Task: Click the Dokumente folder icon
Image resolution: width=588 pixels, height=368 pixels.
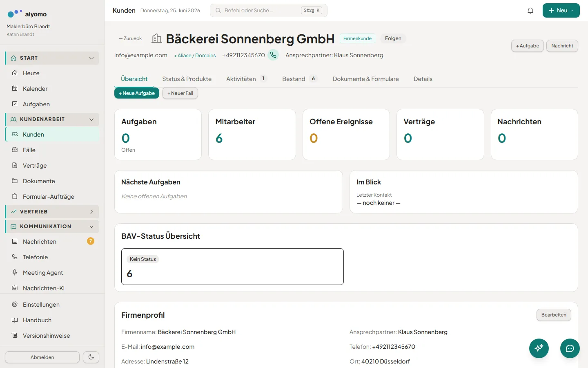Action: (15, 181)
